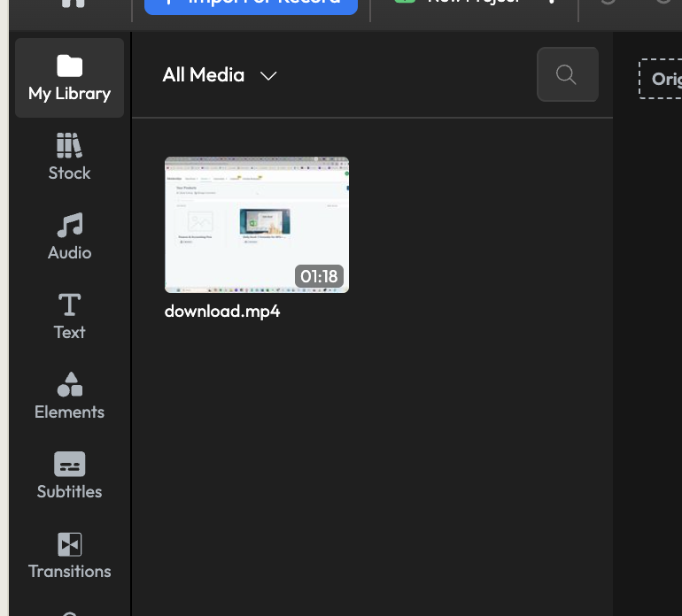The image size is (682, 616).
Task: Open the Elements shapes panel
Action: click(x=69, y=397)
